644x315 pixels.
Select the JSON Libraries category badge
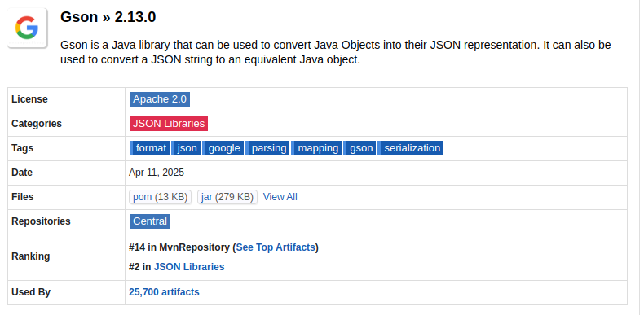[x=169, y=124]
